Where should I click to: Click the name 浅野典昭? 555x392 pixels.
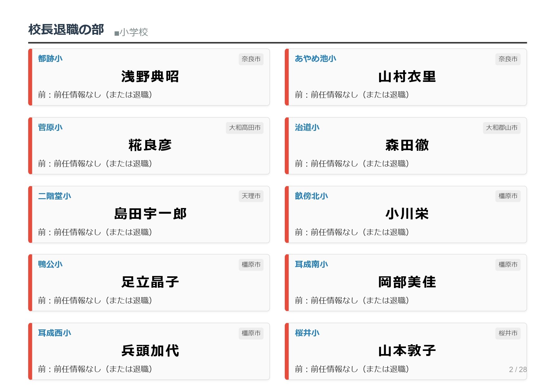[x=150, y=77]
